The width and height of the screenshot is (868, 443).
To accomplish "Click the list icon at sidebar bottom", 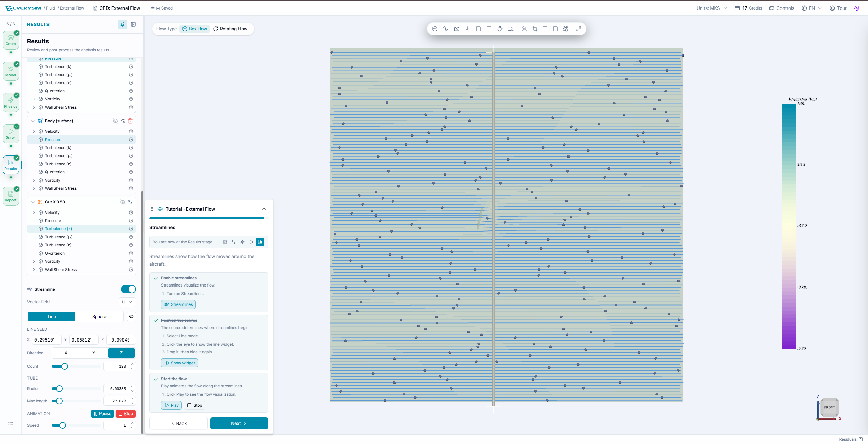I will click(x=11, y=423).
